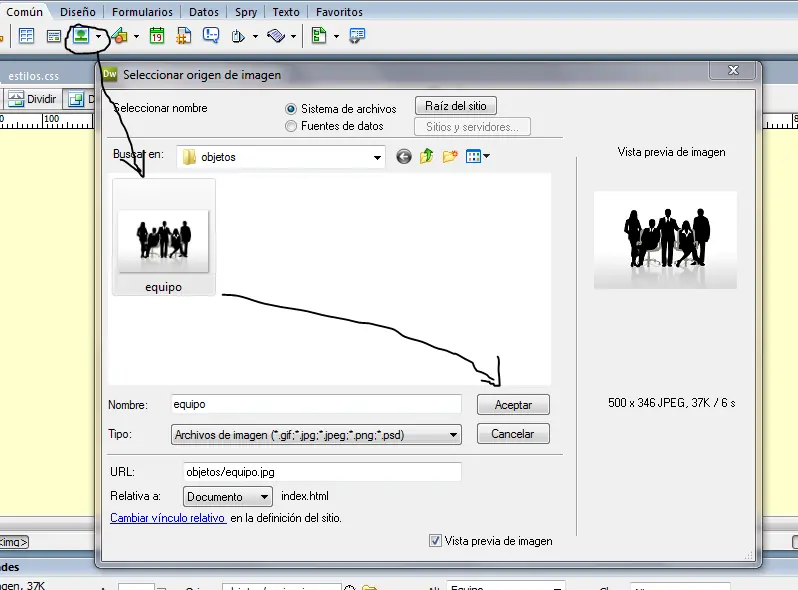
Task: Open the Templates dropdown arrow
Action: tap(336, 36)
